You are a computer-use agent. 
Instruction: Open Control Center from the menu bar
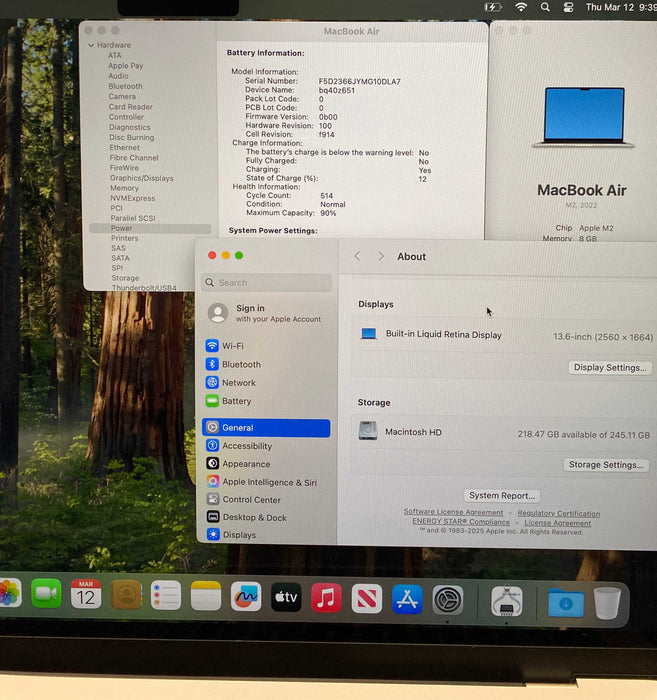point(568,7)
